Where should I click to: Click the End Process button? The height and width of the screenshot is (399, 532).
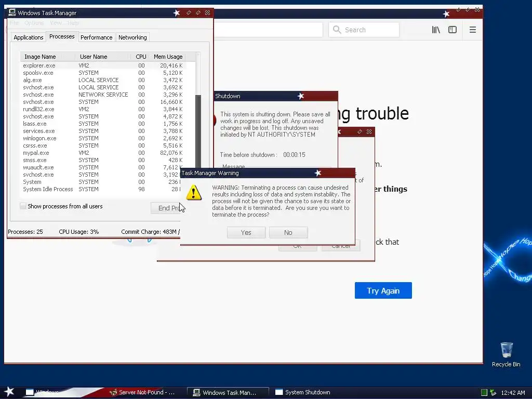[x=166, y=208]
